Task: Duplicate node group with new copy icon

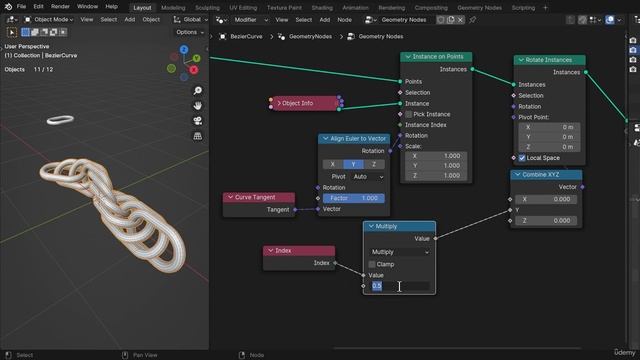Action: (x=450, y=20)
